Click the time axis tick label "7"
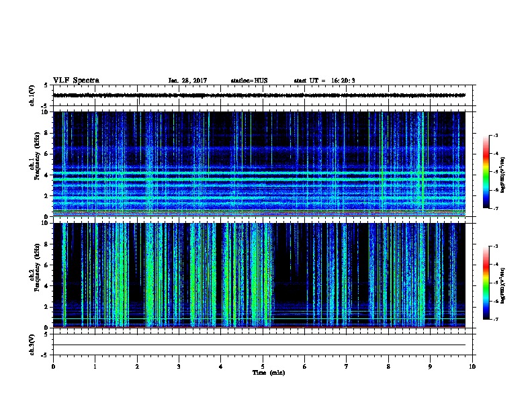 click(347, 367)
